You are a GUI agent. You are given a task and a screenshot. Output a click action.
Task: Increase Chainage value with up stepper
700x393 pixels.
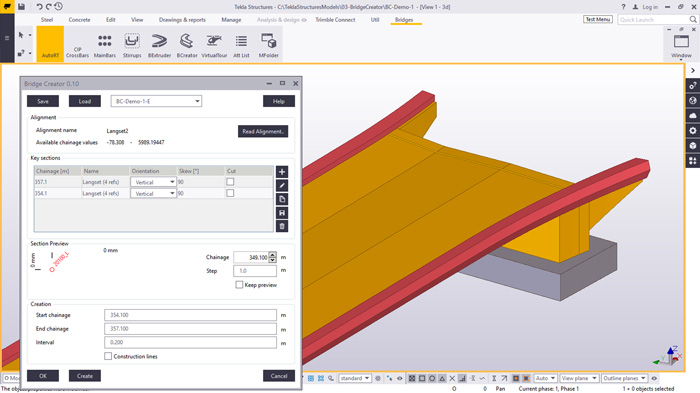(x=272, y=255)
